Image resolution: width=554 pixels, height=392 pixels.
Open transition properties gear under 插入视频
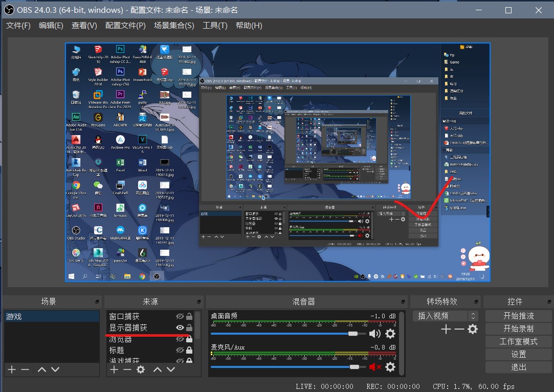(473, 330)
